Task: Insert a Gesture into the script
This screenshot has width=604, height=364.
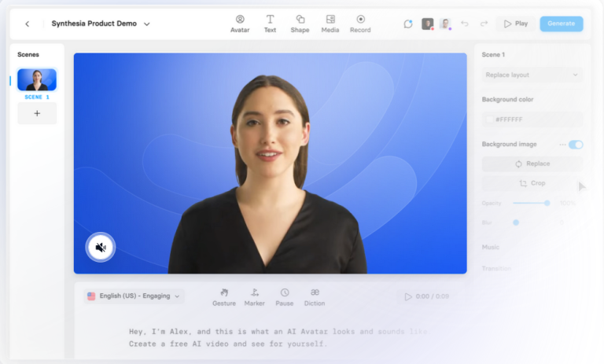Action: pos(223,296)
